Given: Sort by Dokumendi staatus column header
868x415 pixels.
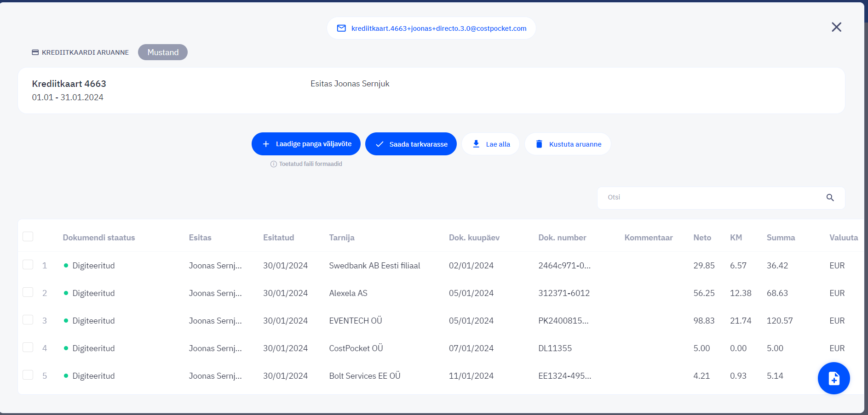Looking at the screenshot, I should pos(99,238).
